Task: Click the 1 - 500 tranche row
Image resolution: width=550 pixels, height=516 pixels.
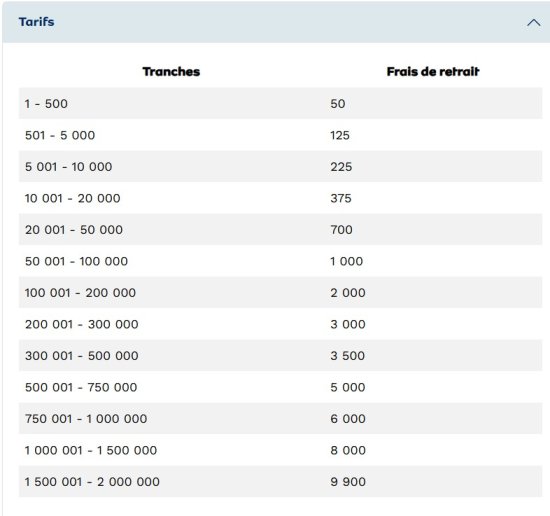Action: point(280,103)
